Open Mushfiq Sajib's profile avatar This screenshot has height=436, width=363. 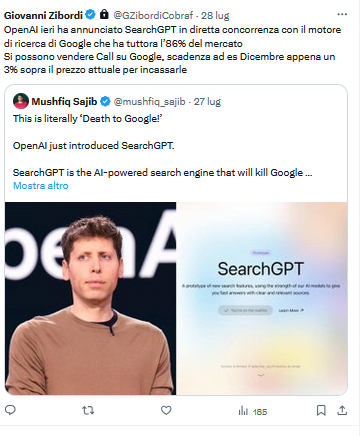tap(21, 101)
